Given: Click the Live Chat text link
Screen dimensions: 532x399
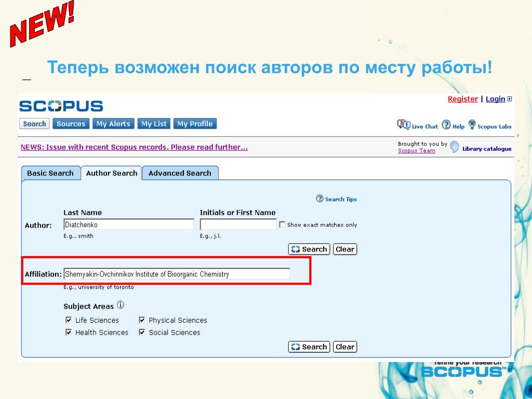Looking at the screenshot, I should click(x=425, y=127).
